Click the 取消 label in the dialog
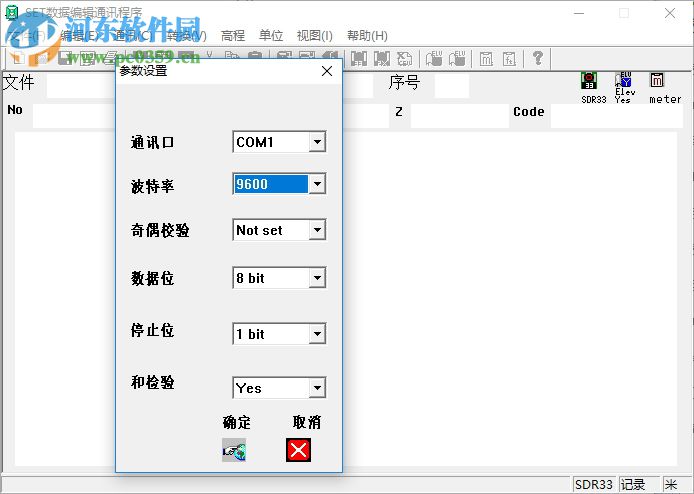This screenshot has width=694, height=494. 306,422
